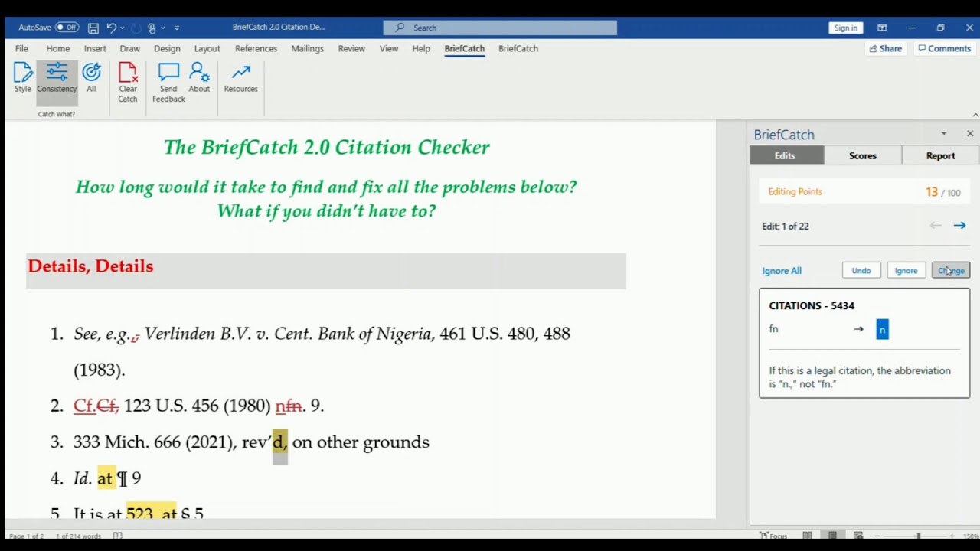Select the Scores tab in BriefCatch pane
The height and width of the screenshot is (551, 980).
863,155
